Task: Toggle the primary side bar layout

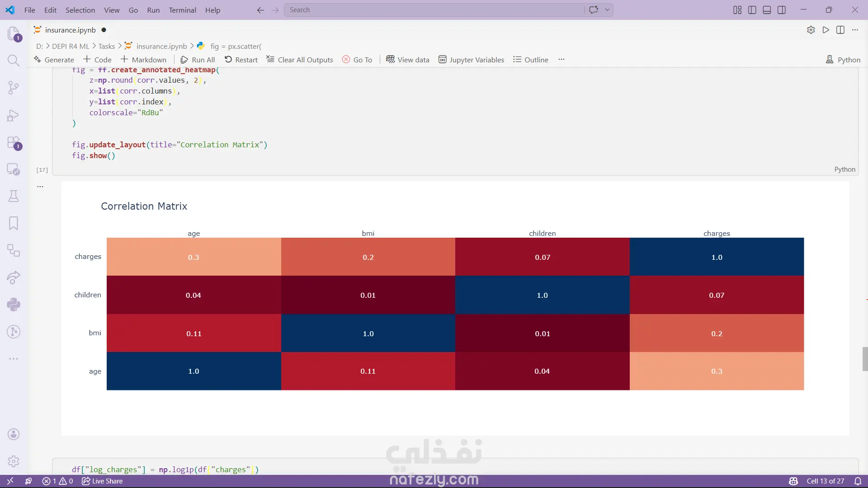Action: [x=752, y=10]
